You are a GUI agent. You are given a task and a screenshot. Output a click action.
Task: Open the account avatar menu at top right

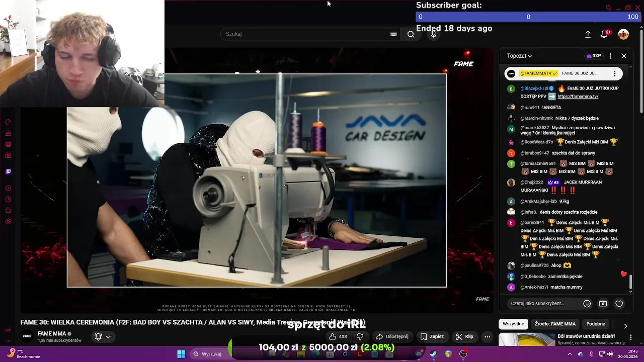point(623,34)
